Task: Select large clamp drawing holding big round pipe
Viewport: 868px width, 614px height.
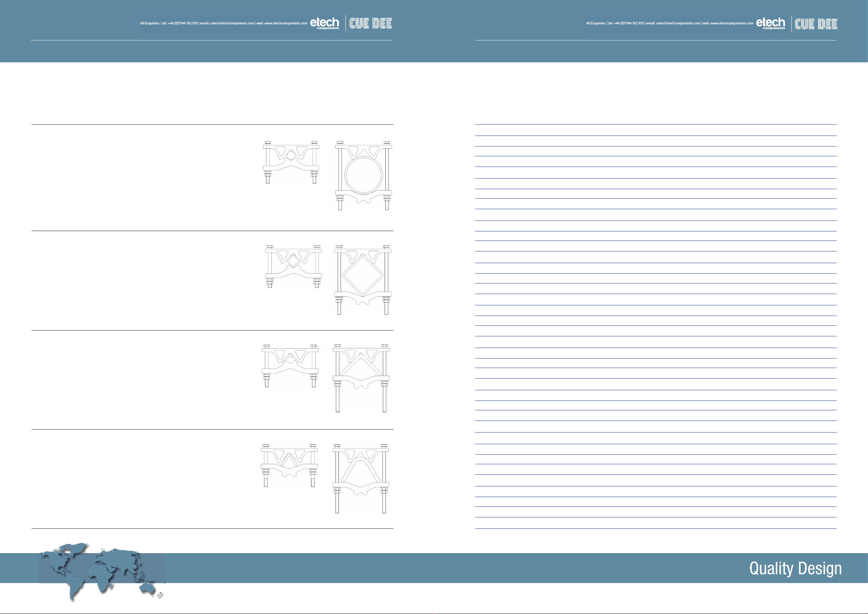Action: coord(363,176)
